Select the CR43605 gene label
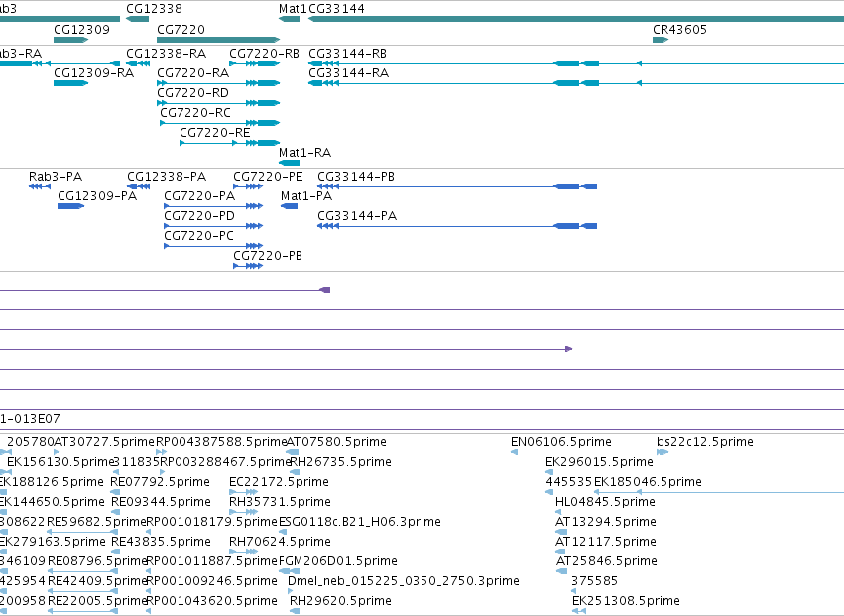This screenshot has width=844, height=616. coord(679,29)
